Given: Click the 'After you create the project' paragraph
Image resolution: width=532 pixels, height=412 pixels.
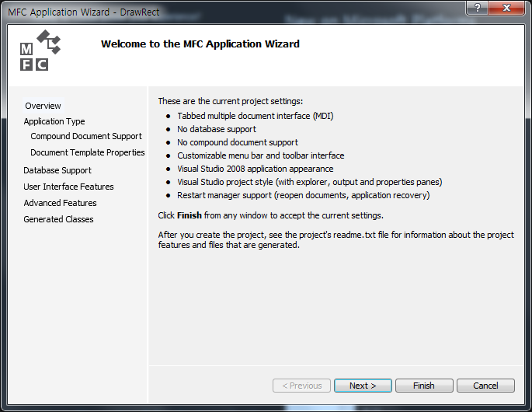Looking at the screenshot, I should 336,239.
